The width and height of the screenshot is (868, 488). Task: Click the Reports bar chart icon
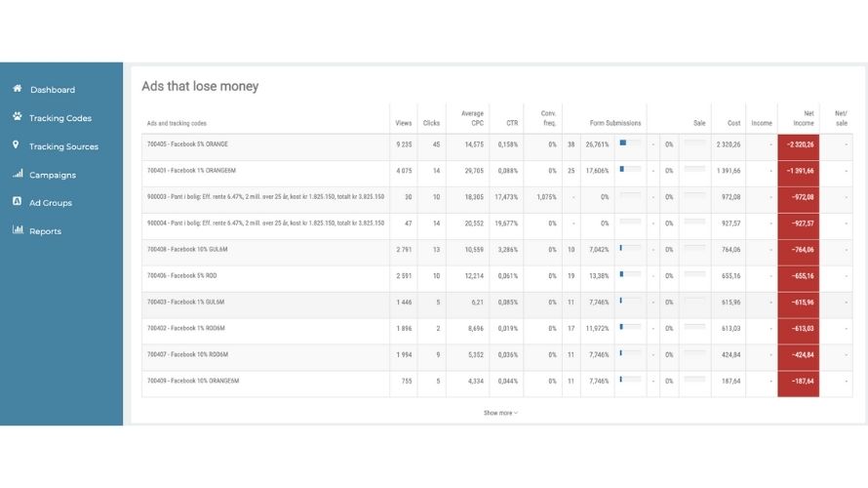coord(18,230)
